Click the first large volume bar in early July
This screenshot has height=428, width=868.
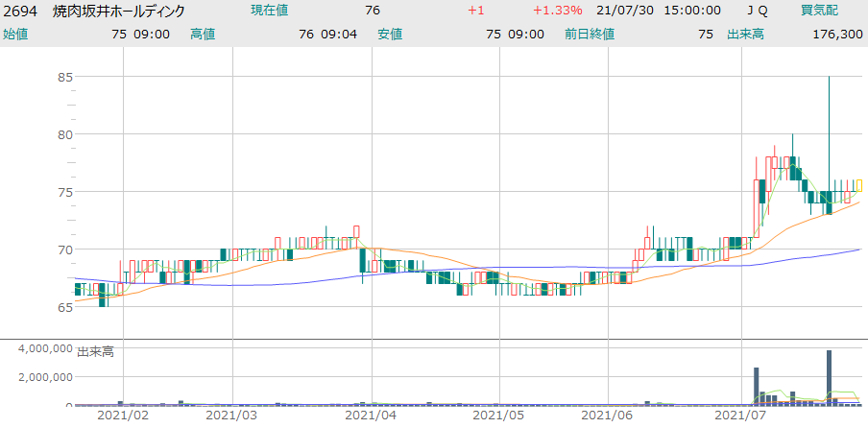(757, 386)
